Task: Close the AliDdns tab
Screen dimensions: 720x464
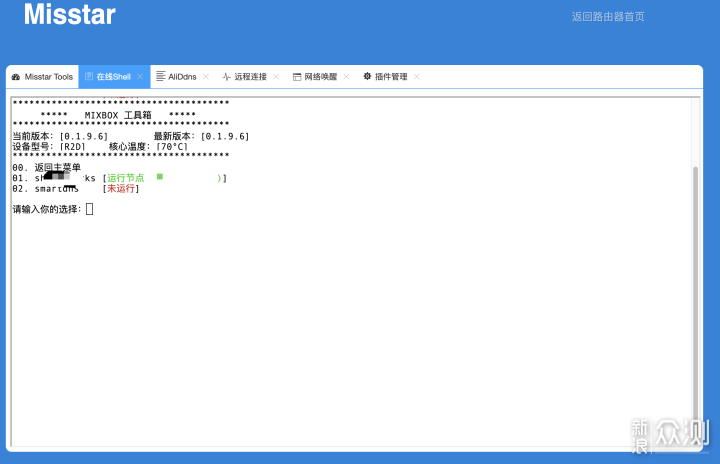Action: (x=206, y=77)
